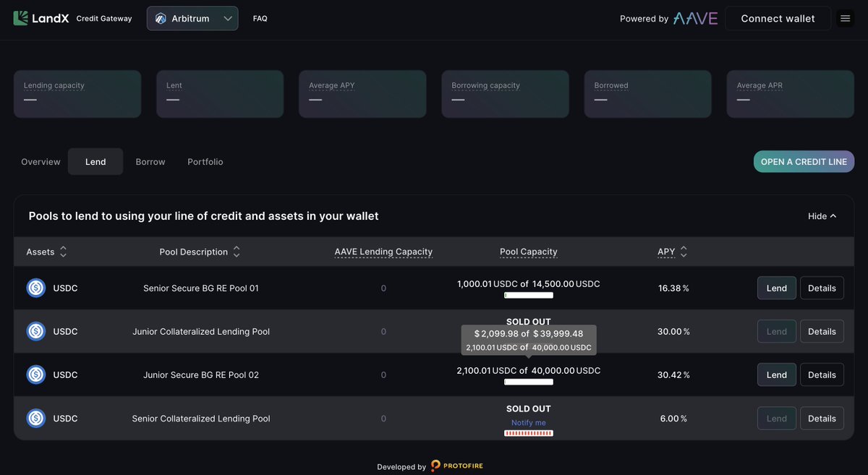The image size is (868, 475).
Task: Click the USDC icon for Senior Collateralized Lending Pool
Action: (x=36, y=417)
